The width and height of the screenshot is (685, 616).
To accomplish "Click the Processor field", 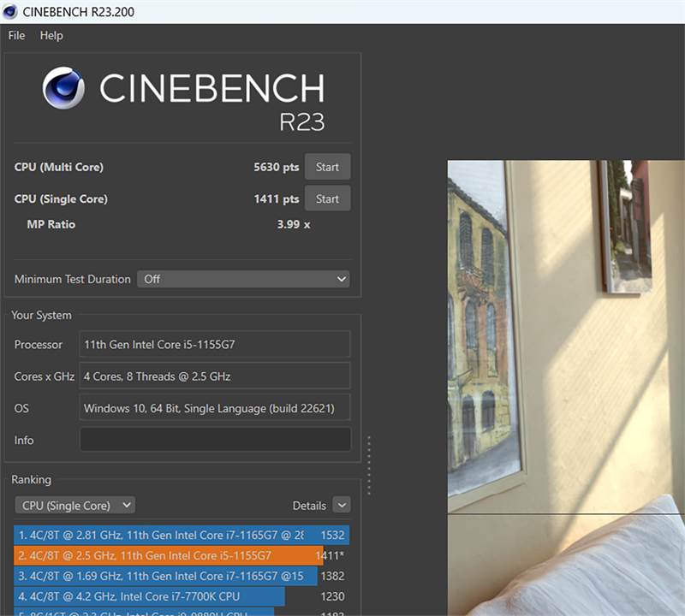I will pos(215,345).
